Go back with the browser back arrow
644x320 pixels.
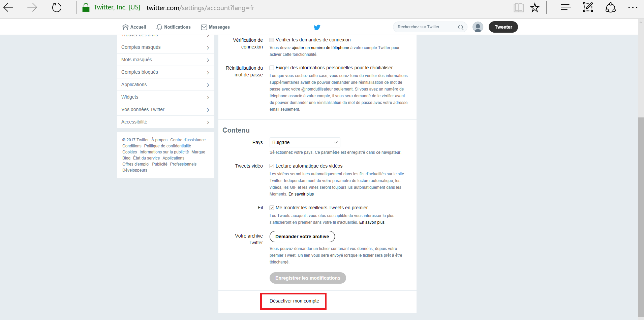pos(8,7)
